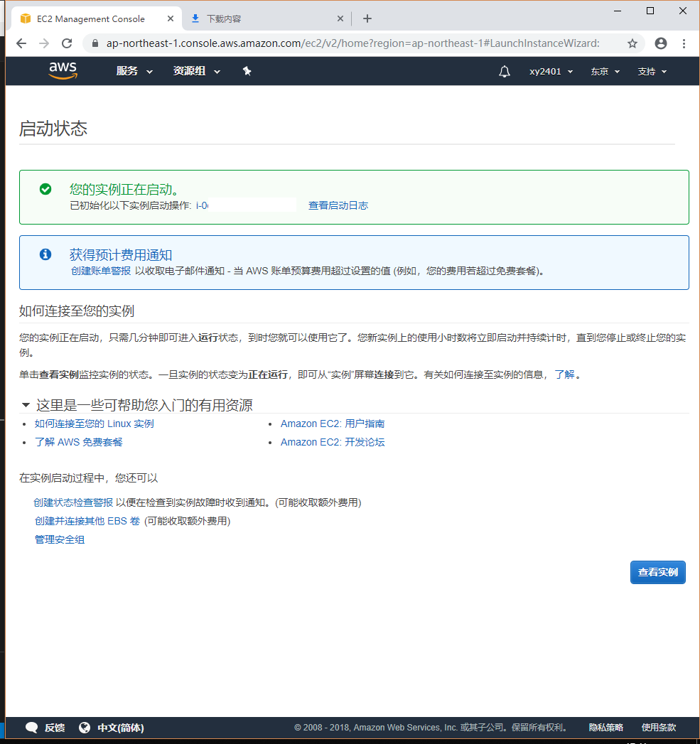Click the instance ID link i-0
The height and width of the screenshot is (744, 700).
click(x=202, y=205)
